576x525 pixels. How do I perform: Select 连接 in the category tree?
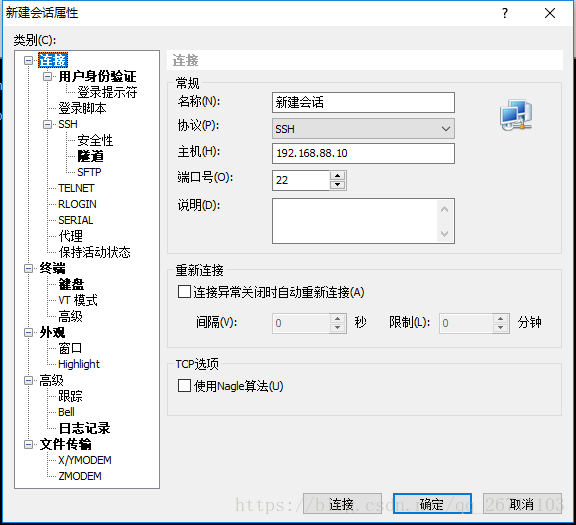53,60
